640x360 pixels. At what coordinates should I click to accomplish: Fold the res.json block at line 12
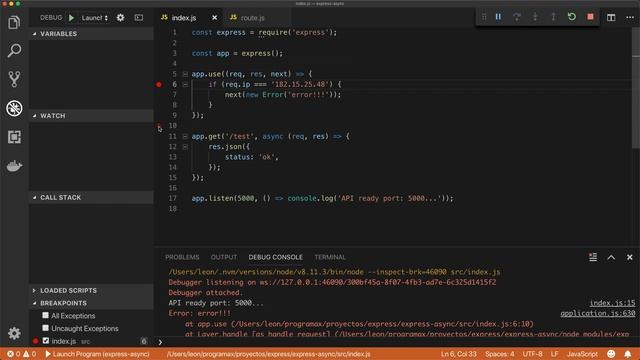(185, 147)
